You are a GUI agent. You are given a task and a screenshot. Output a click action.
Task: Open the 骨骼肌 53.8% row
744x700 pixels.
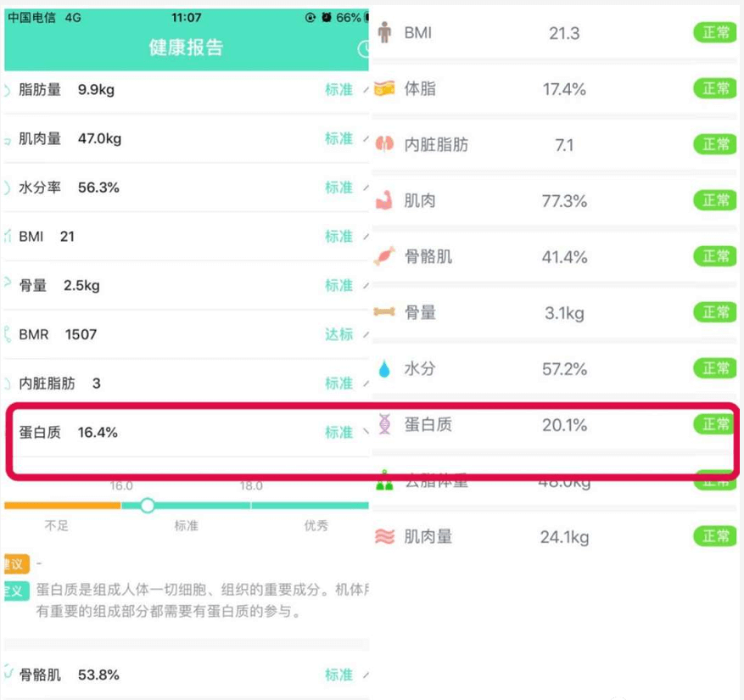(187, 675)
